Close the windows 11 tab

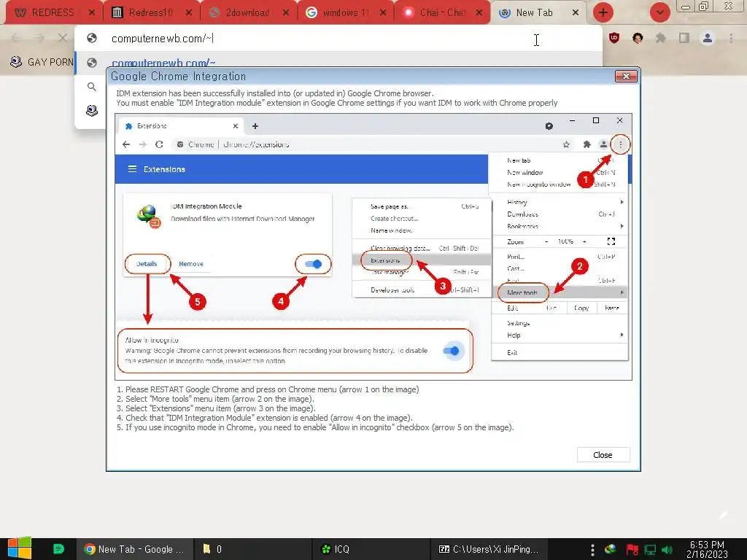(383, 13)
